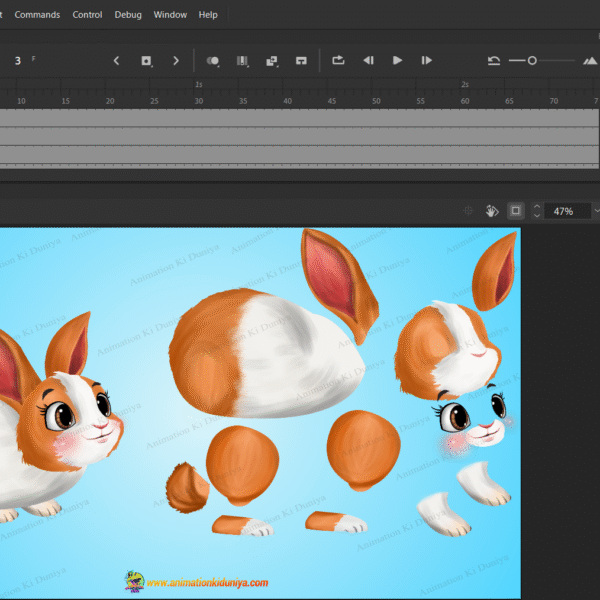Step back one frame
600x600 pixels.
point(368,60)
